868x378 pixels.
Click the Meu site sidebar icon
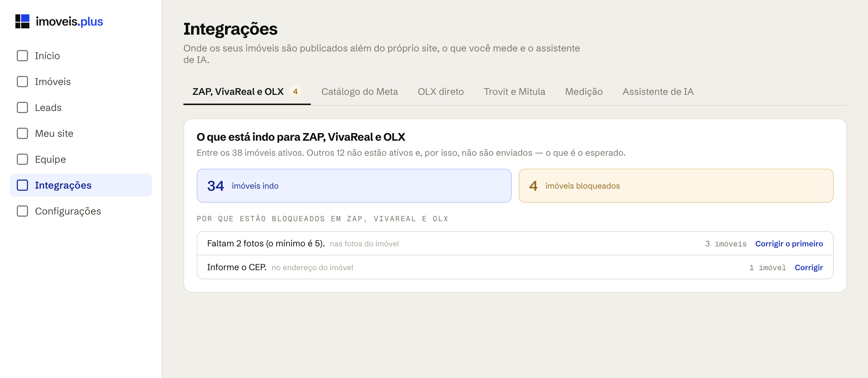[x=22, y=133]
